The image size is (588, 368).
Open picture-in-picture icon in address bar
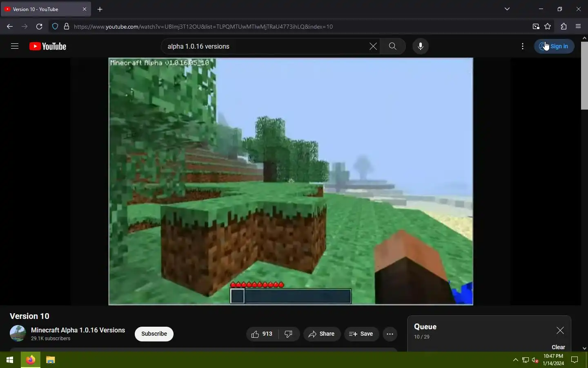[536, 27]
